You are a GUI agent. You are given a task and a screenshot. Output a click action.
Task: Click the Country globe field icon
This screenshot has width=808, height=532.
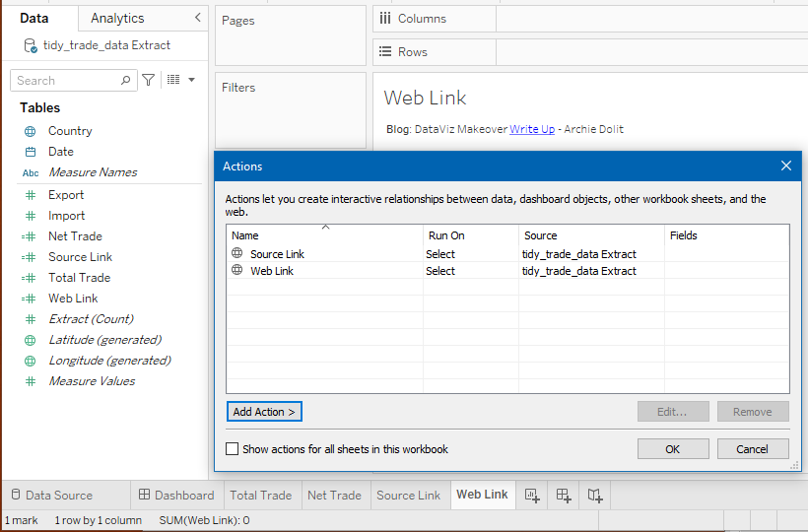[30, 131]
